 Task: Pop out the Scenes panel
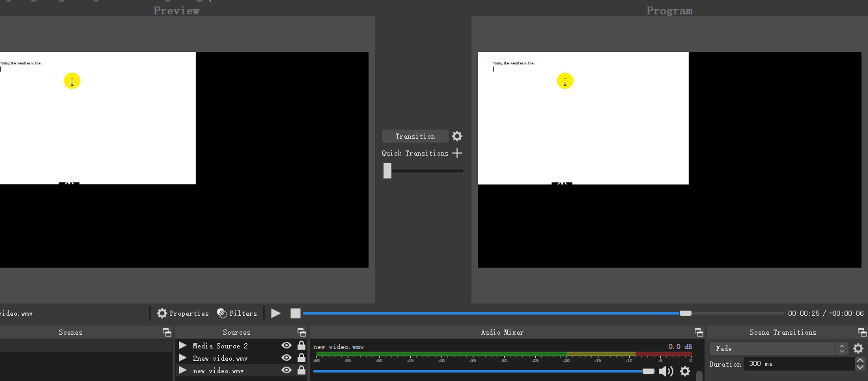pyautogui.click(x=166, y=332)
